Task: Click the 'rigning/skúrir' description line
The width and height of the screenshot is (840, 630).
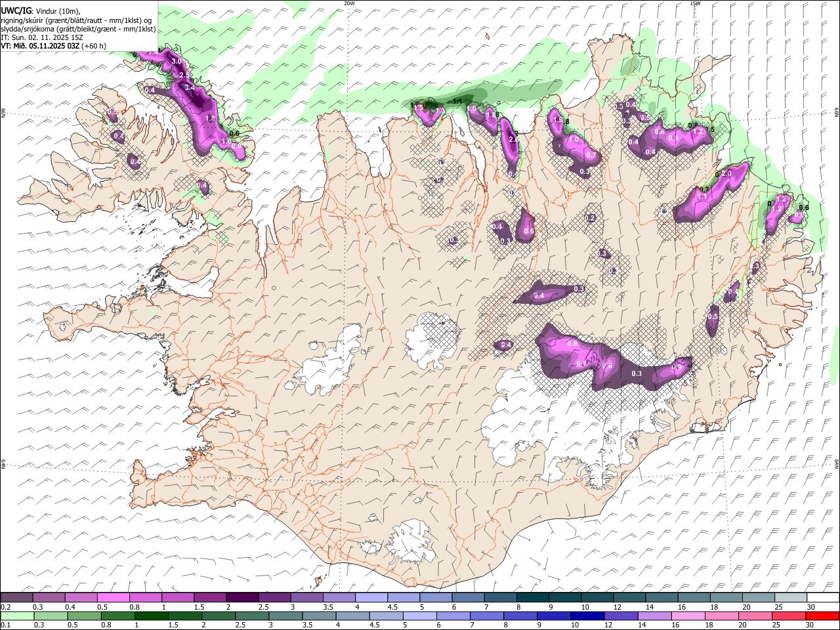Action: 76,20
